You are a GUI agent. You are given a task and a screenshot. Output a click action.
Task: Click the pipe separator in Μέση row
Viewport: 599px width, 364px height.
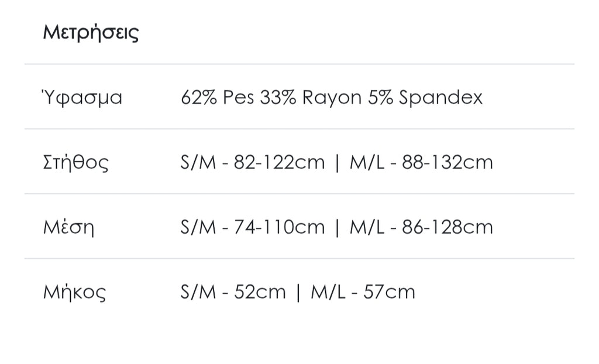pos(337,227)
